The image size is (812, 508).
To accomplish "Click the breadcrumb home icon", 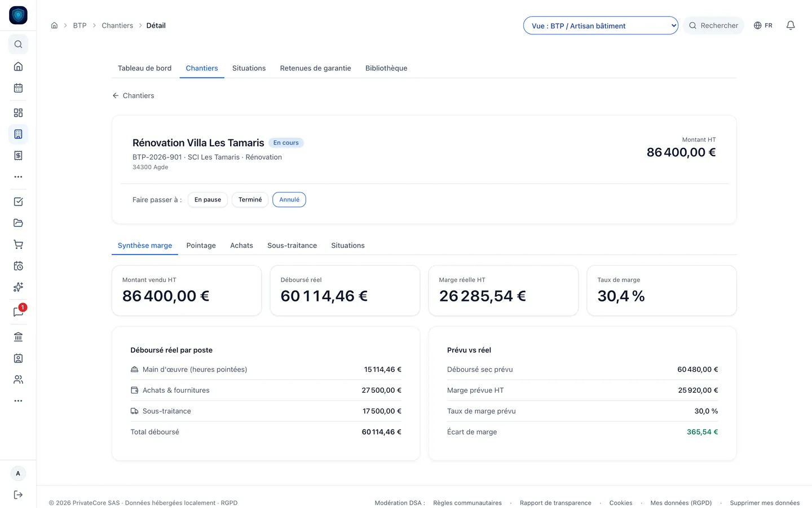I will tap(54, 25).
